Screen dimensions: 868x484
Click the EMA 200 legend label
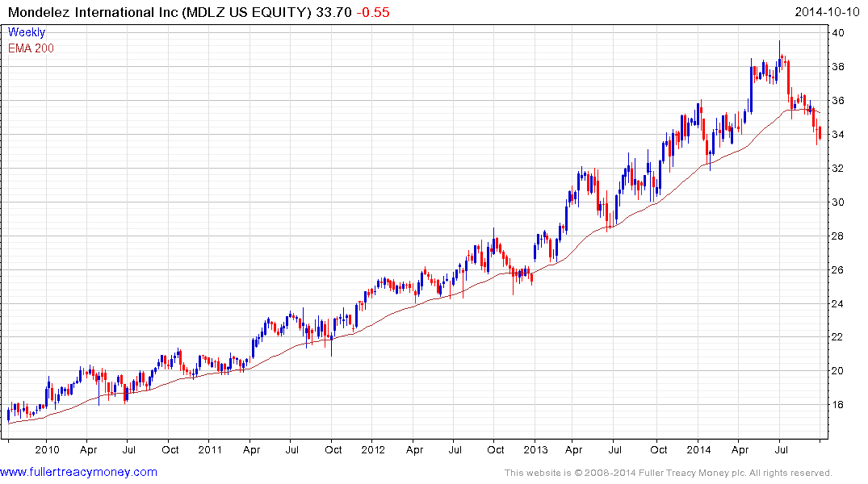pos(31,48)
